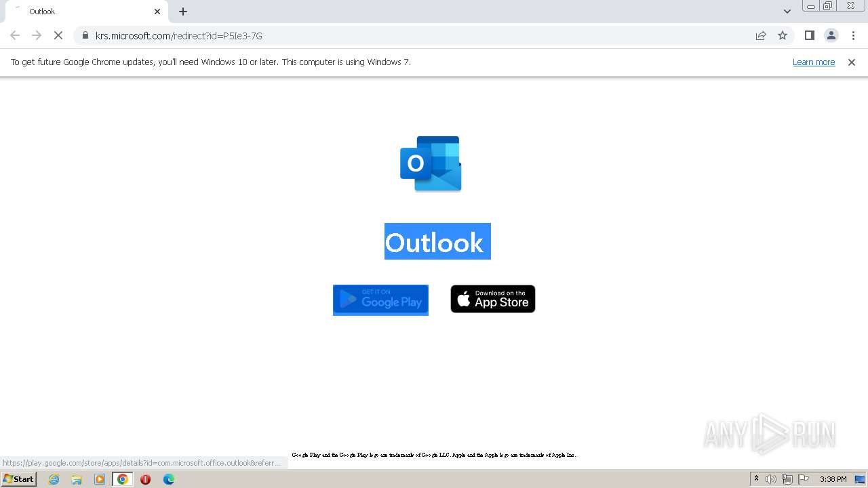Close the Outlook tab
This screenshot has width=868, height=488.
pos(157,12)
